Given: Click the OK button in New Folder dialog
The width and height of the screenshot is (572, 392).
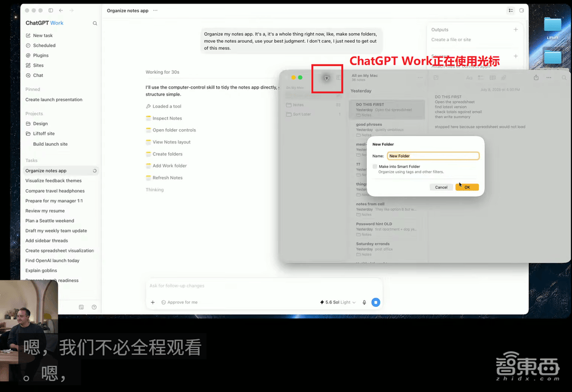Looking at the screenshot, I should 467,187.
